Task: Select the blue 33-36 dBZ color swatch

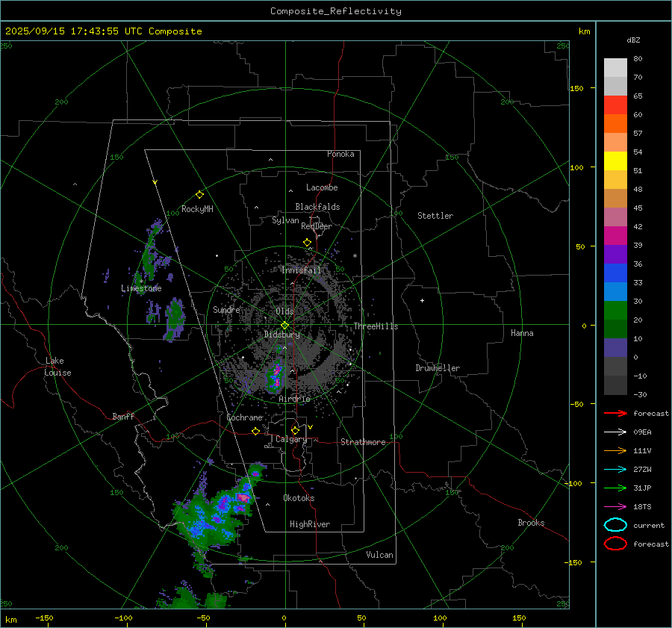Action: tap(615, 273)
